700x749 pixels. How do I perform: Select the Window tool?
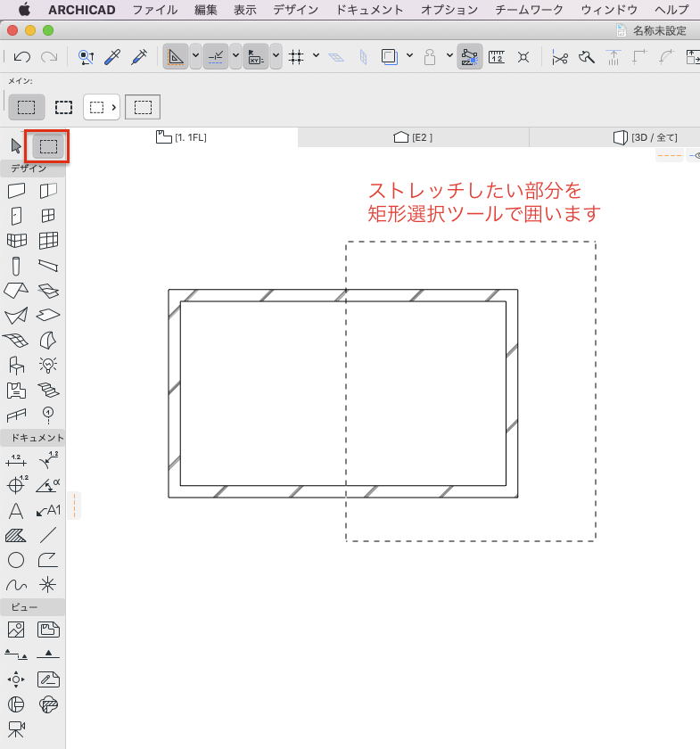tap(48, 216)
